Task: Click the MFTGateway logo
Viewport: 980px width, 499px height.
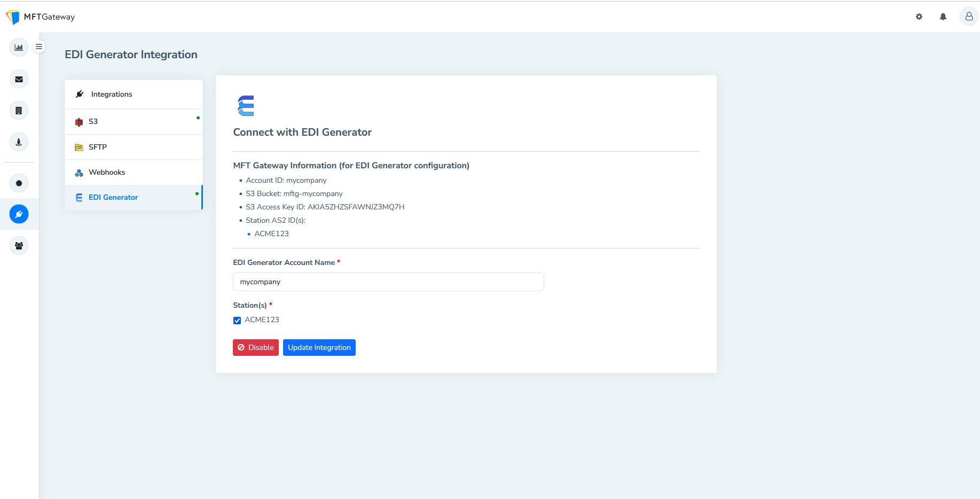Action: [x=40, y=17]
